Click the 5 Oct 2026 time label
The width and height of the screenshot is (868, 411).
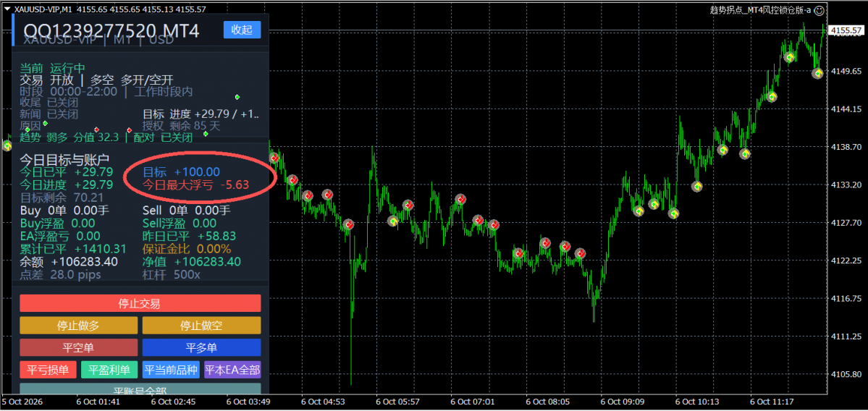tap(22, 401)
